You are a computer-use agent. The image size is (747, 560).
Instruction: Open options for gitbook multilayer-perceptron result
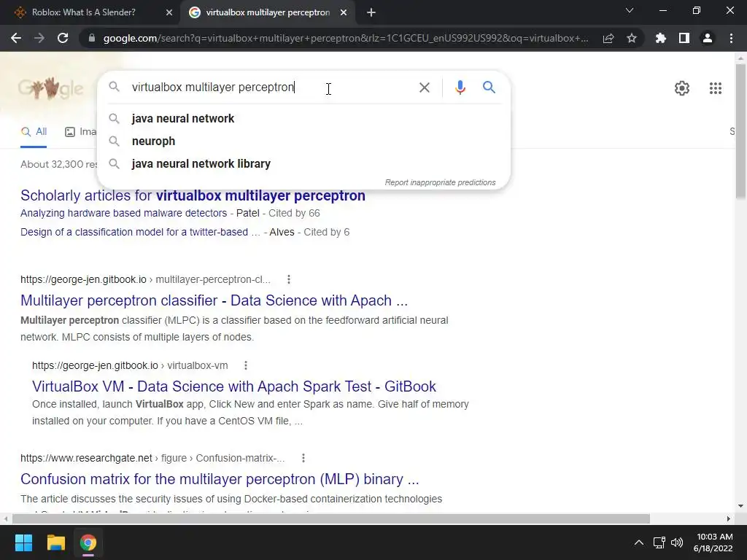click(289, 279)
